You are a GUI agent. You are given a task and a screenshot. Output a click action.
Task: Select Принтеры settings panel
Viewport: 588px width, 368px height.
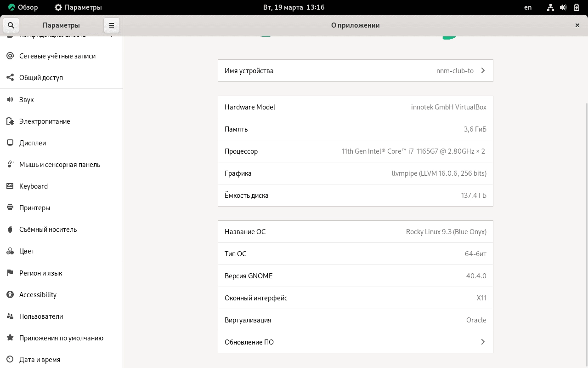(x=62, y=207)
